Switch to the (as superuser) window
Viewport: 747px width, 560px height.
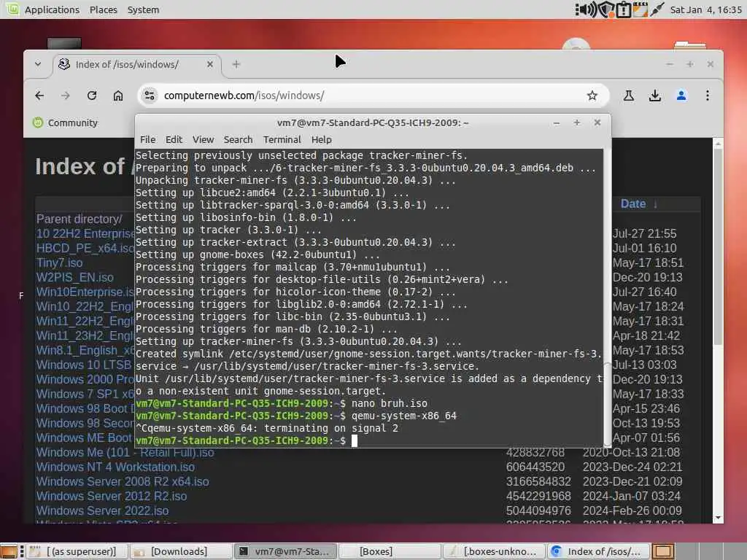point(77,551)
